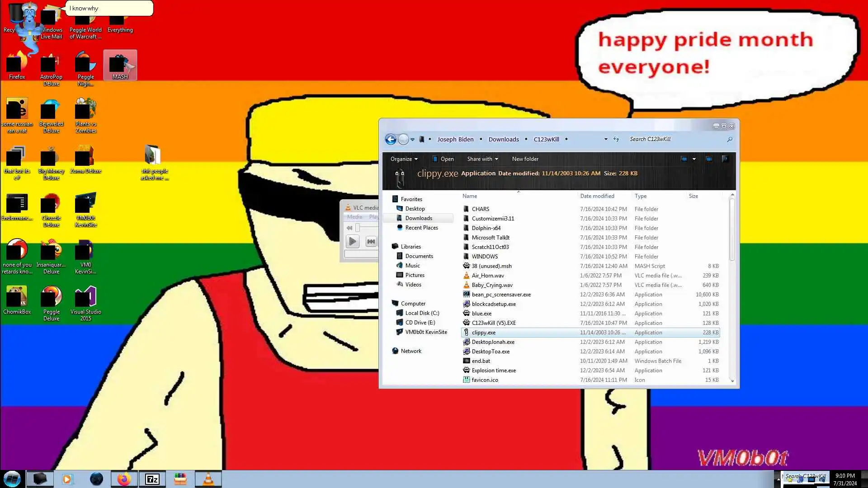868x488 pixels.
Task: Click the help icon in Explorer toolbar
Action: pyautogui.click(x=725, y=159)
